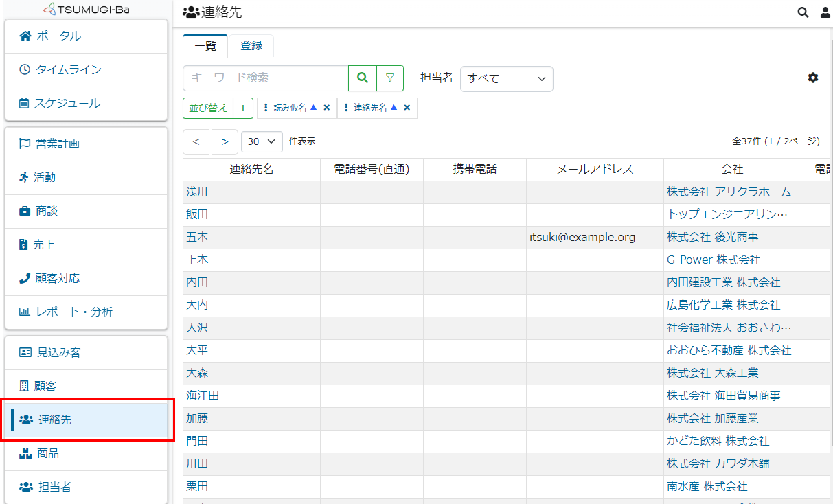Screen dimensions: 833x504
Task: Select 連絡先 in the sidebar
Action: click(86, 420)
